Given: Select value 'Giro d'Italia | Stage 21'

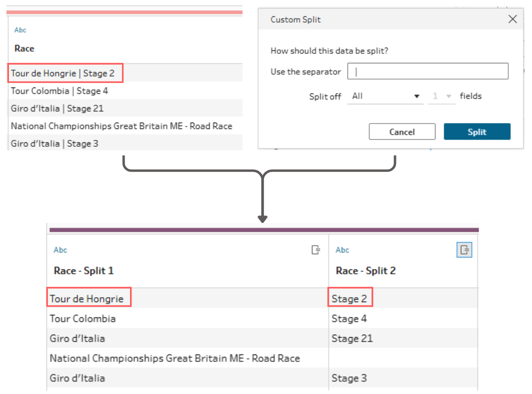Looking at the screenshot, I should click(57, 108).
